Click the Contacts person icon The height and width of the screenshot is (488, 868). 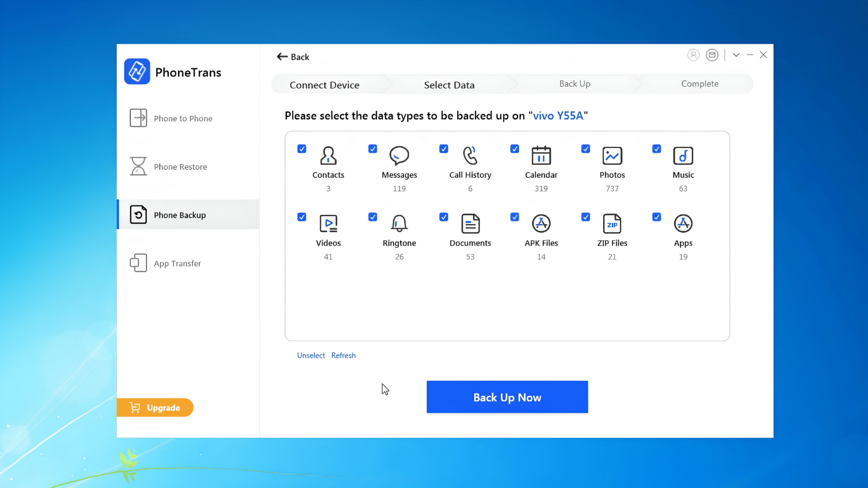point(328,155)
